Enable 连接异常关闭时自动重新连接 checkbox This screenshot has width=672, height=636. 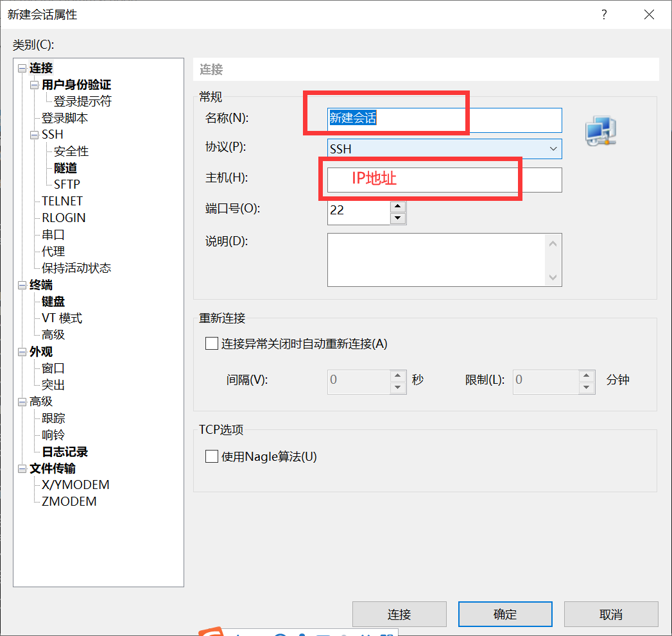[x=212, y=343]
